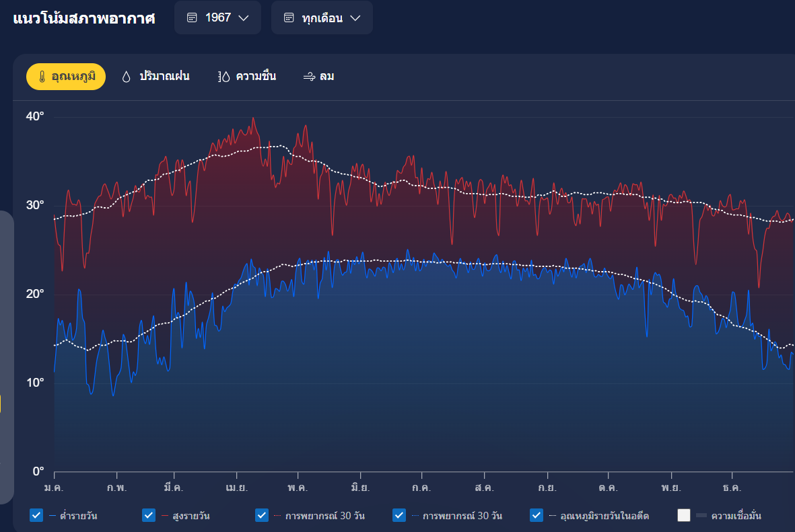Screen dimensions: 795x532
Task: Click the thermometer icon on อุณหภูมิ tab
Action: tap(42, 77)
